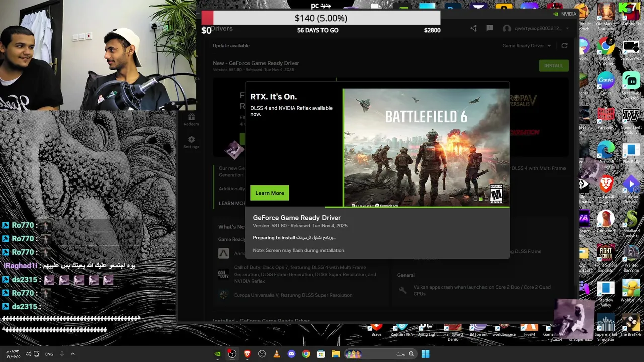This screenshot has height=362, width=644.
Task: Open The Break-In desktop shortcut
Action: [631, 326]
